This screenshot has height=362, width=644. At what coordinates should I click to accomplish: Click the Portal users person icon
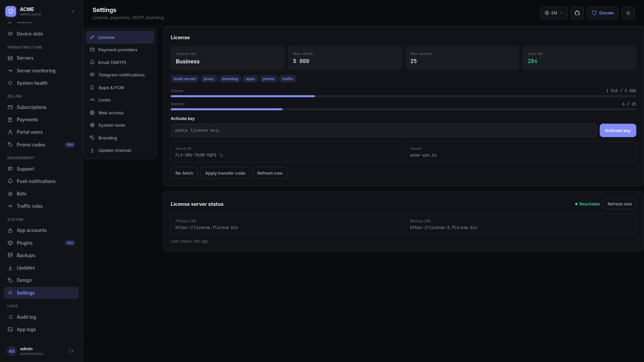10,132
